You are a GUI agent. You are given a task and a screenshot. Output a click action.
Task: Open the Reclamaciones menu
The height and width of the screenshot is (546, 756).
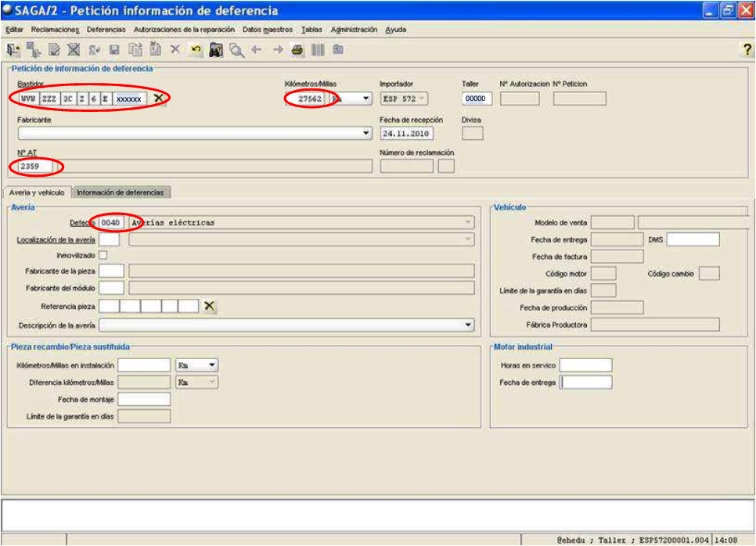click(55, 30)
